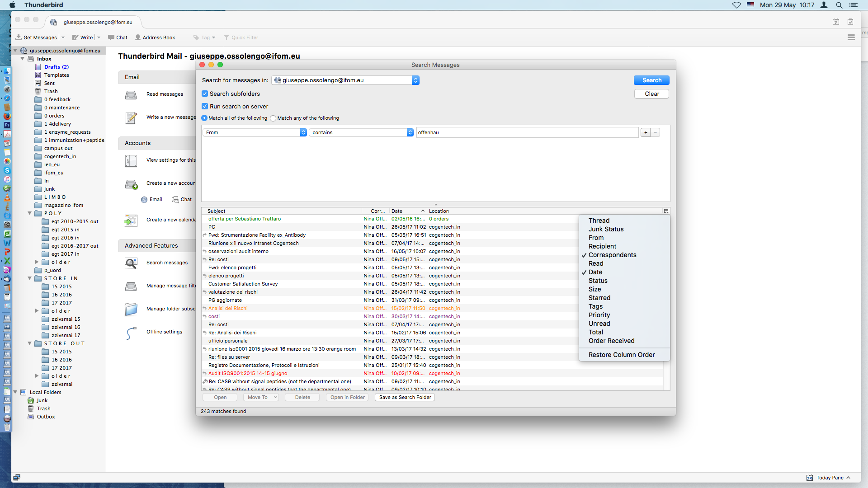Click the Write a new message icon
868x488 pixels.
click(x=131, y=117)
